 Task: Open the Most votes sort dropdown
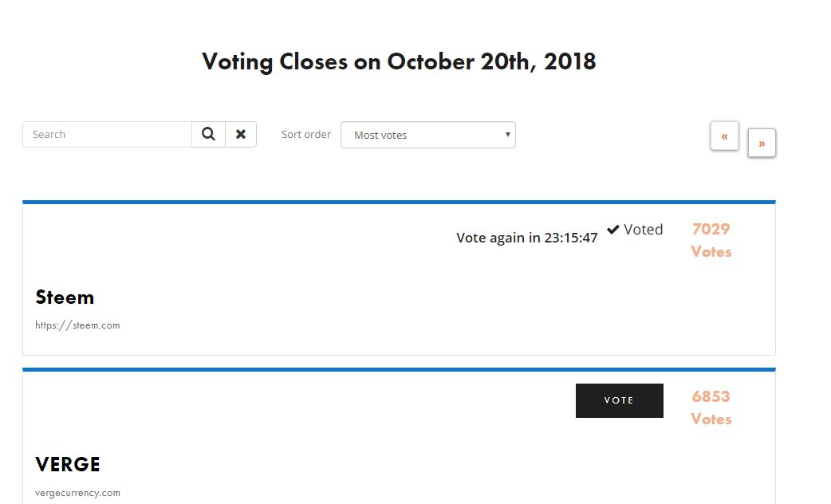click(427, 135)
